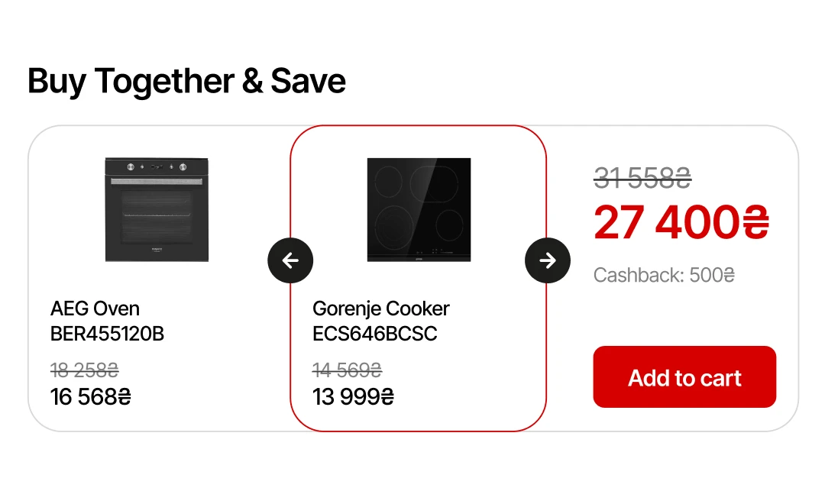Click the red Add to cart button

coord(684,376)
